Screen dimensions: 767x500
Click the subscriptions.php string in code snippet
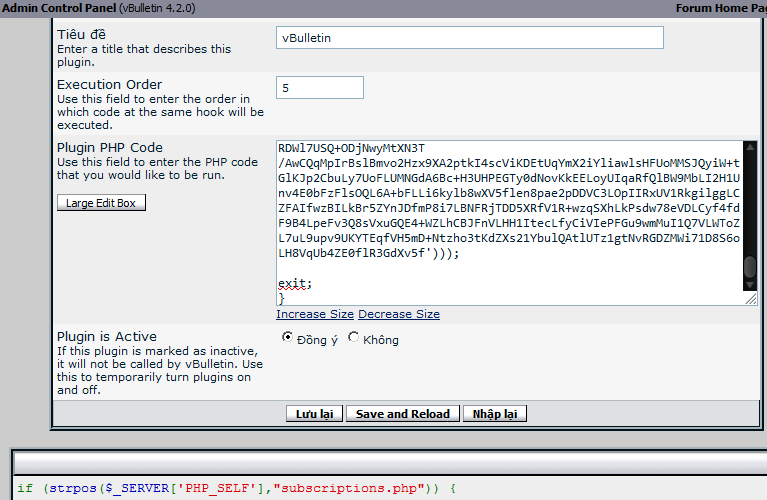pos(349,488)
